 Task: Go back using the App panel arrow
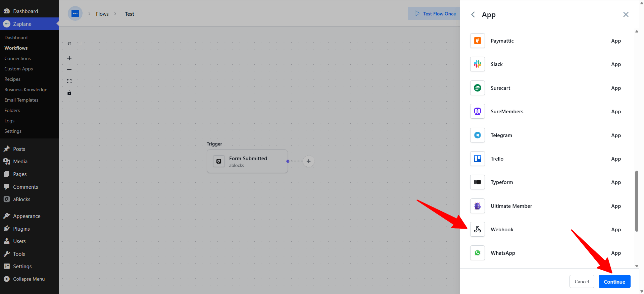click(x=473, y=14)
